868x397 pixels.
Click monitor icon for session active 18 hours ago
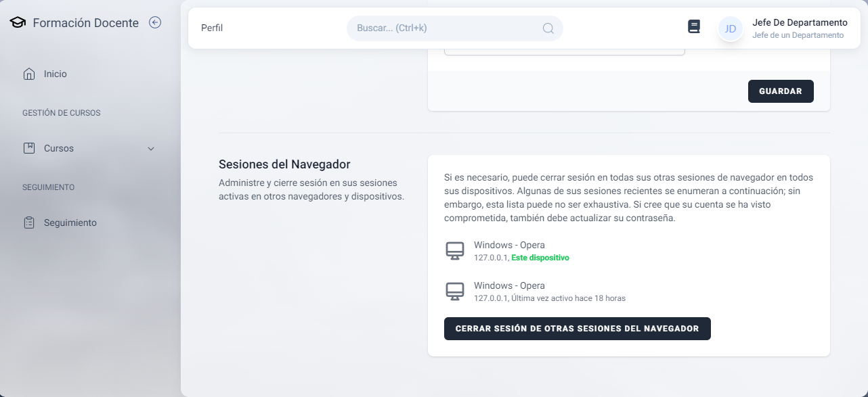pyautogui.click(x=455, y=291)
